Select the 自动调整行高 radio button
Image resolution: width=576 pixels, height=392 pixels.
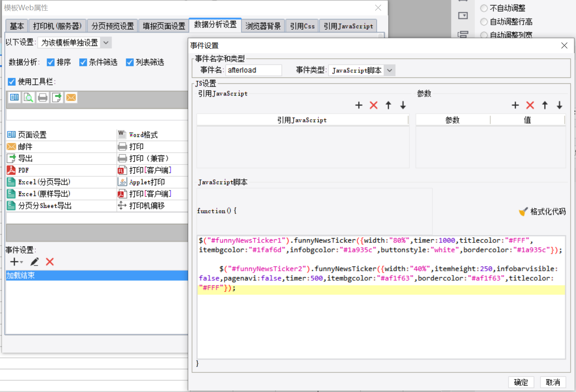click(484, 22)
